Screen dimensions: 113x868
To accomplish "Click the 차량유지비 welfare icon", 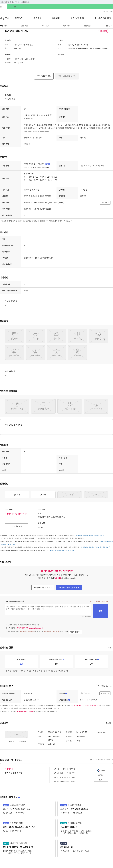I will click(56, 336).
